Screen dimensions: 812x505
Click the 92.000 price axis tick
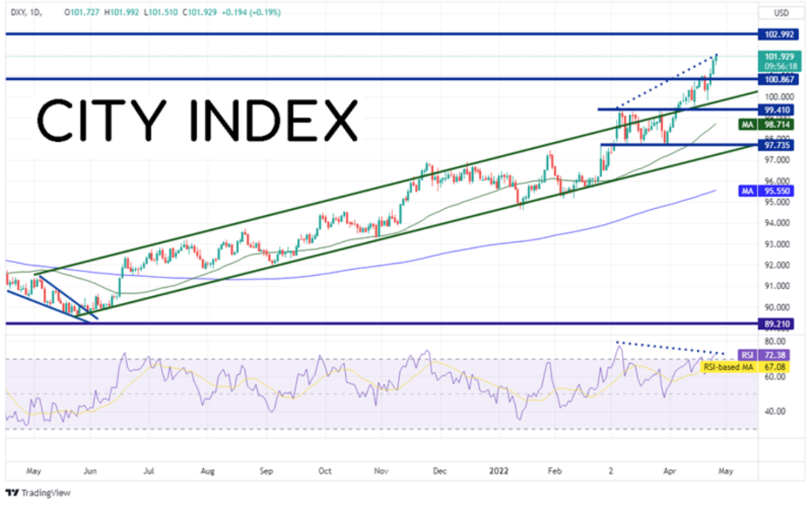pos(777,265)
